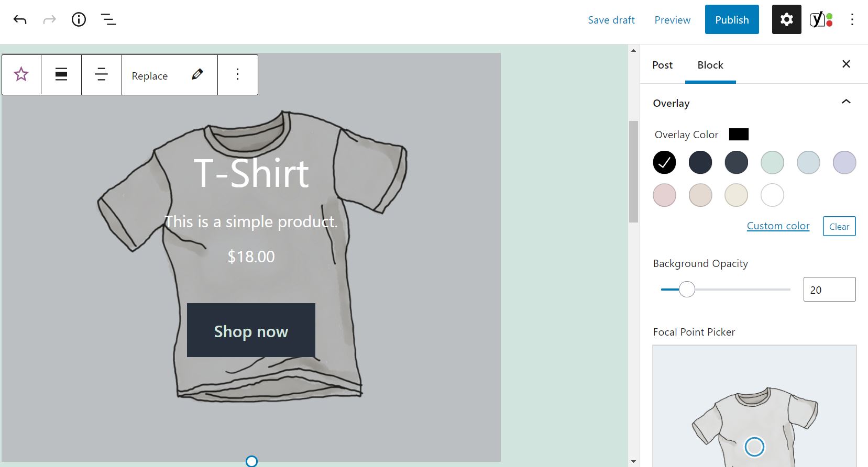Clear the selected overlay color

point(839,226)
